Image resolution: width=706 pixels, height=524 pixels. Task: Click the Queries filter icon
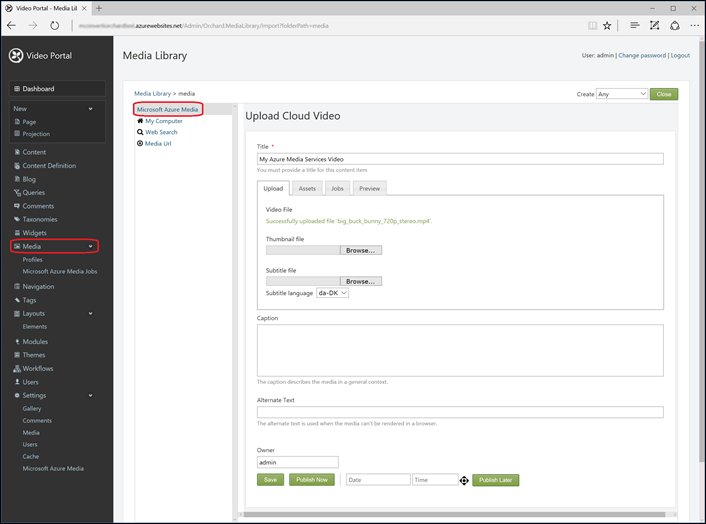[17, 193]
